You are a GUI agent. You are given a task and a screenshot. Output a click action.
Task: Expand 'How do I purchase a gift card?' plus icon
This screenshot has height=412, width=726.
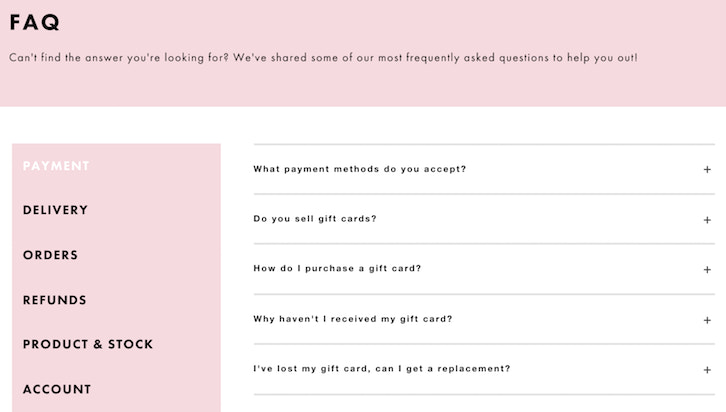tap(707, 270)
